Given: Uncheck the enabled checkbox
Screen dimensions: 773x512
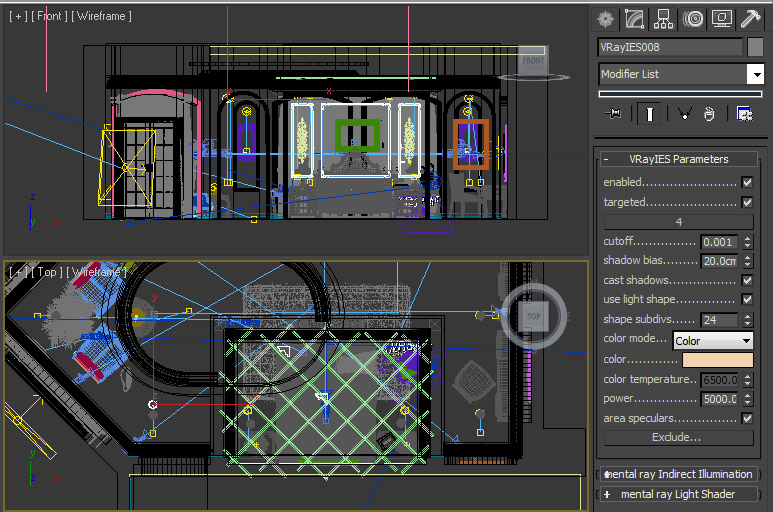Looking at the screenshot, I should 747,183.
